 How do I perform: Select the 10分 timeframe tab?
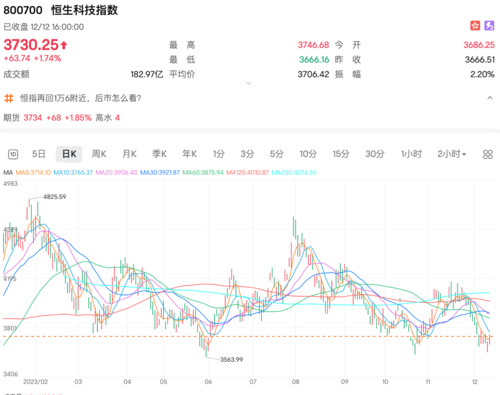click(x=308, y=154)
